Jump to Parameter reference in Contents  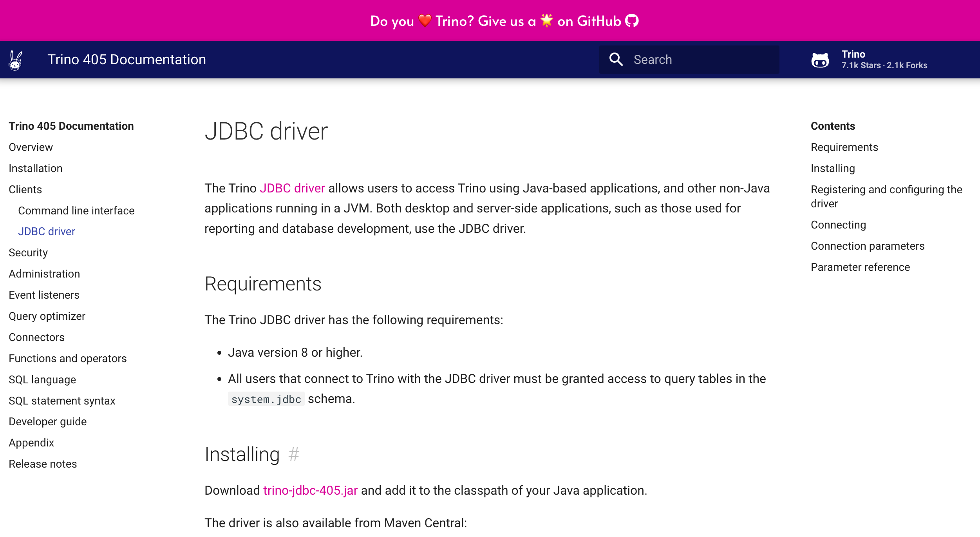[x=860, y=267]
